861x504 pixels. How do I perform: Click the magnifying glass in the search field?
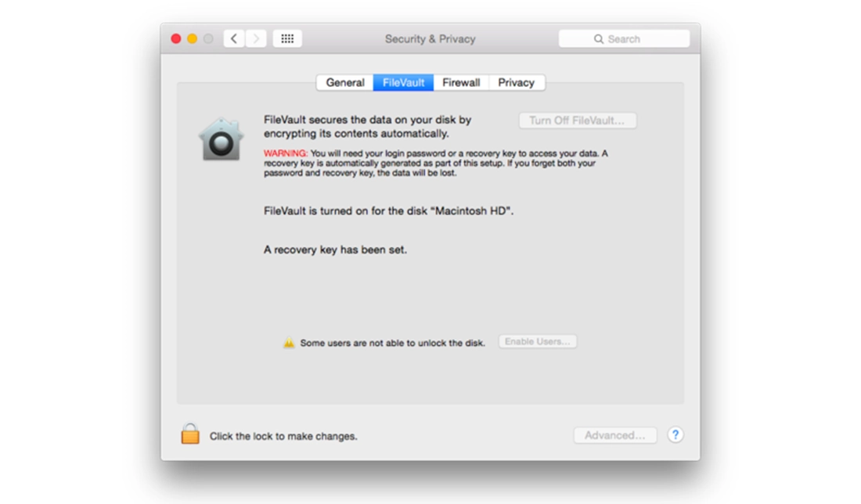(x=599, y=38)
